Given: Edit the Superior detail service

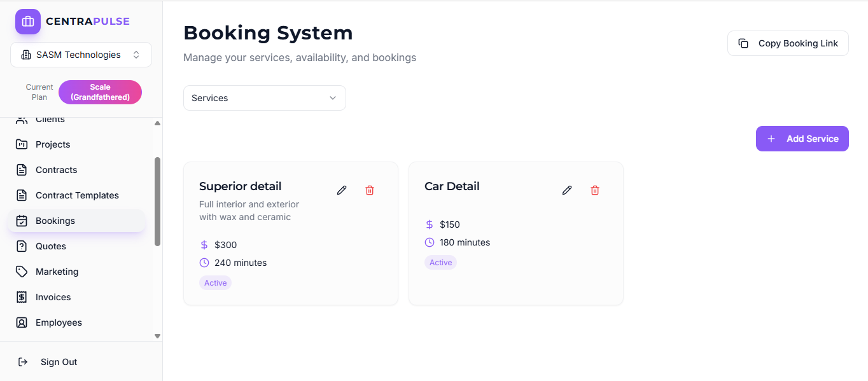Looking at the screenshot, I should point(342,190).
